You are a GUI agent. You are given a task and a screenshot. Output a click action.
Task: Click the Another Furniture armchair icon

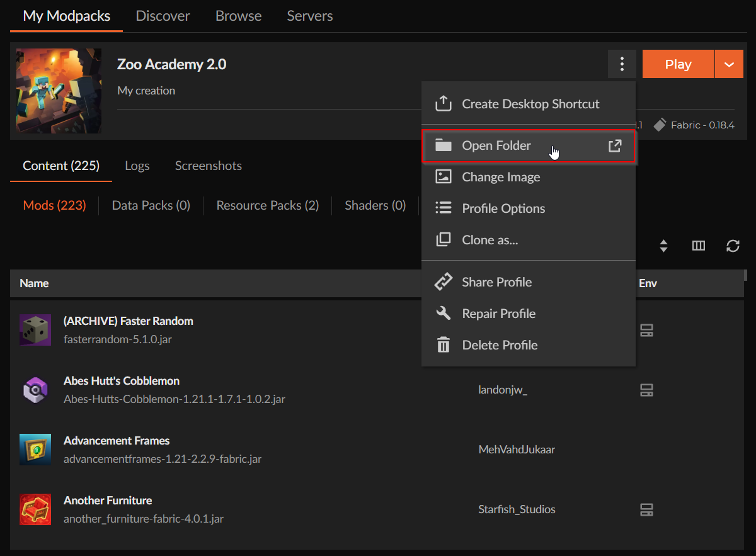pyautogui.click(x=35, y=509)
